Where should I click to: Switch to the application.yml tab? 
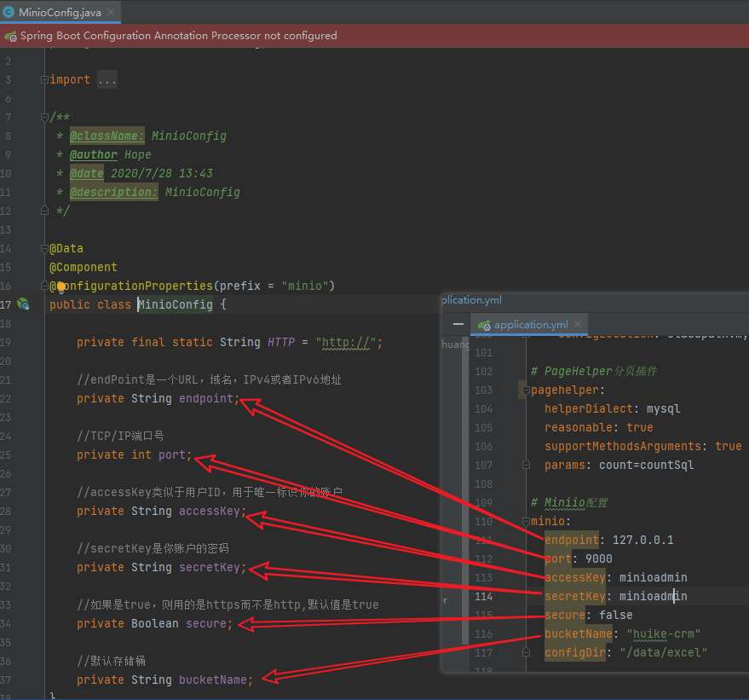coord(531,325)
